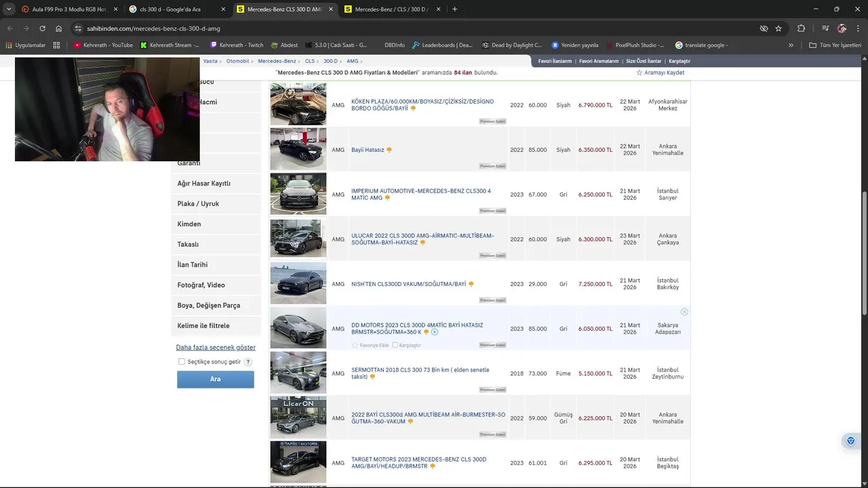This screenshot has width=868, height=488.
Task: Click the blue Ara search button
Action: tap(216, 380)
